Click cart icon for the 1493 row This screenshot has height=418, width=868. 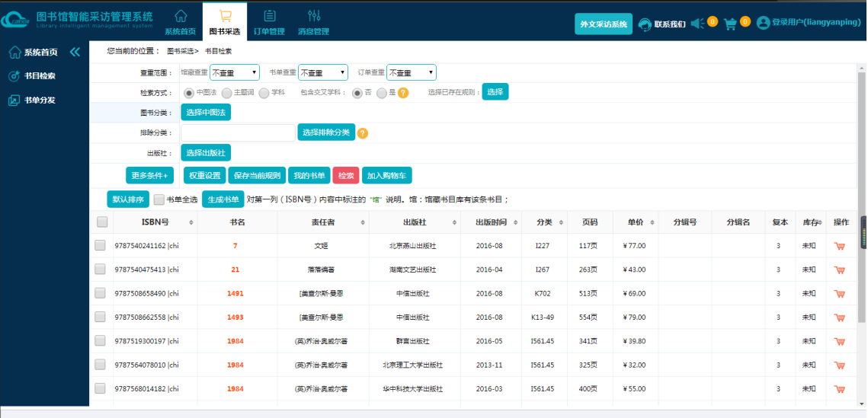[839, 317]
